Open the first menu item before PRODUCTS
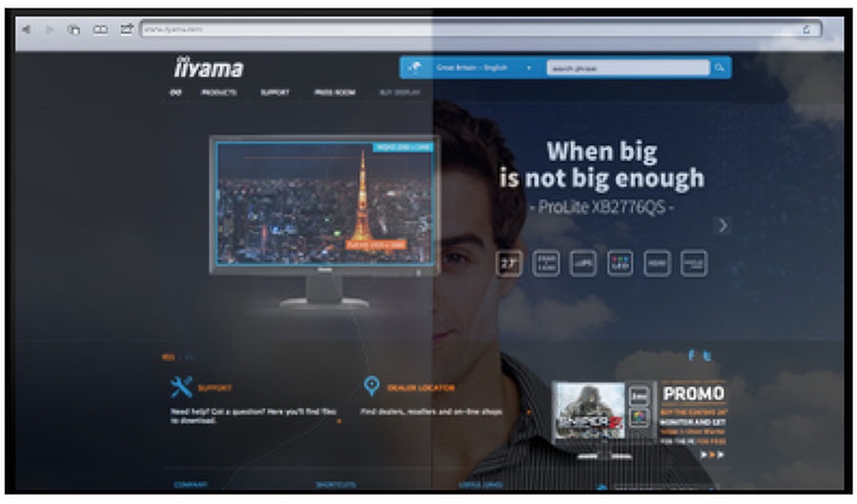The image size is (857, 504). coord(175,92)
